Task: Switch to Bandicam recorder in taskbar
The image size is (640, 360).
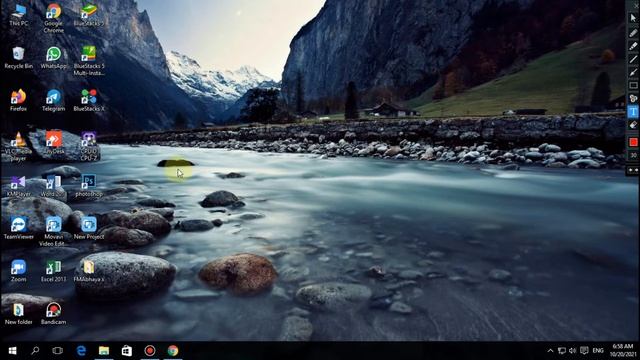Action: coord(150,351)
